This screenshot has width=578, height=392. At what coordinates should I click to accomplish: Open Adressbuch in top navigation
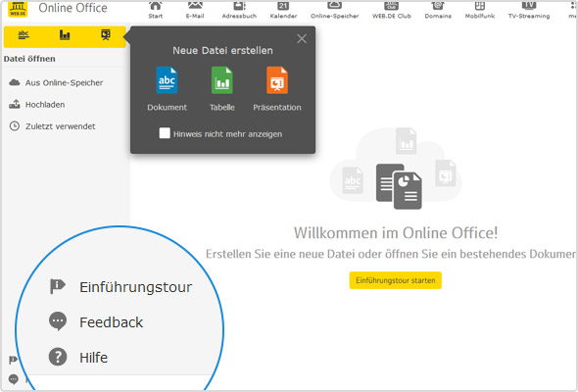[239, 10]
